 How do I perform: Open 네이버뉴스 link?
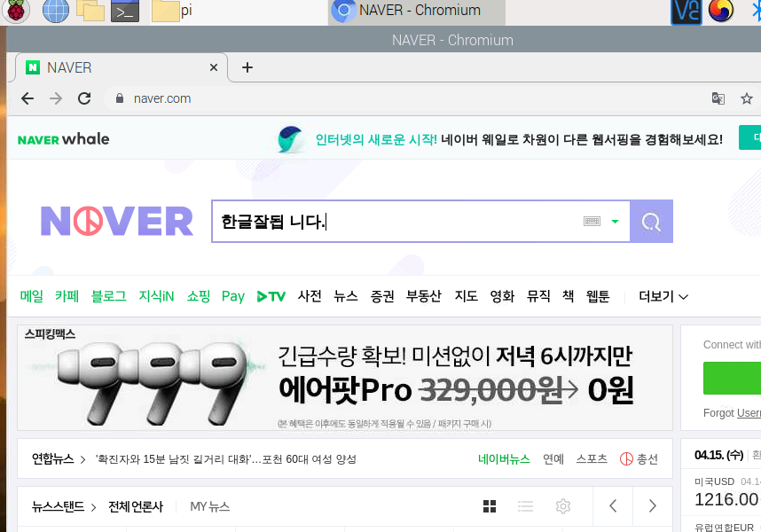tap(504, 458)
